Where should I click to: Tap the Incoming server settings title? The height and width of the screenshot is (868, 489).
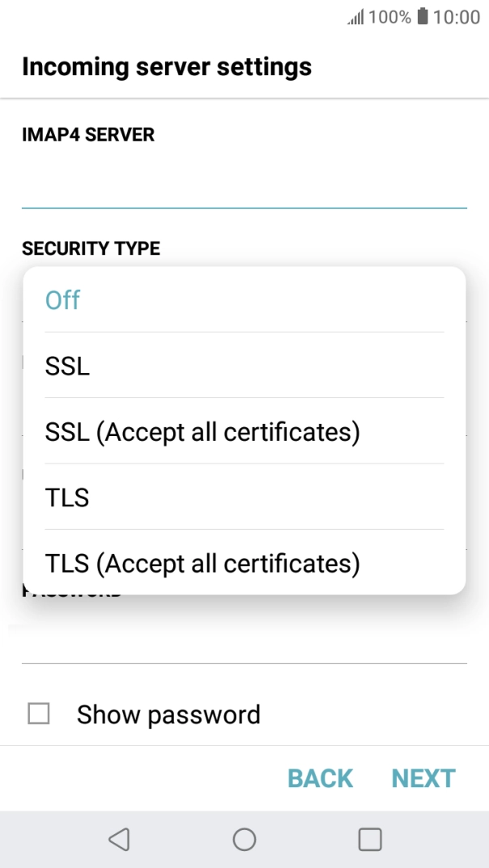click(168, 66)
